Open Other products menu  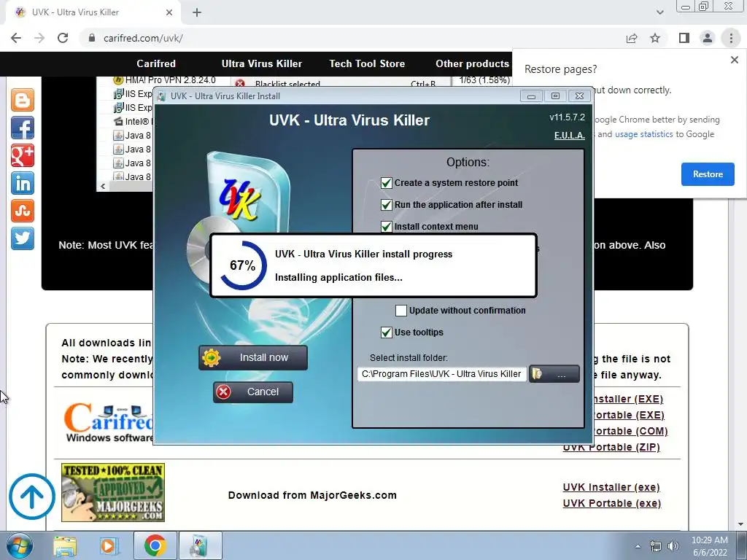point(472,64)
